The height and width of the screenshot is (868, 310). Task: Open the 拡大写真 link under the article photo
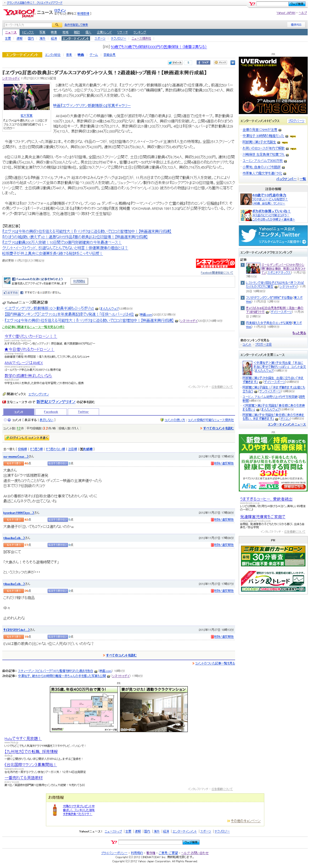[26, 115]
